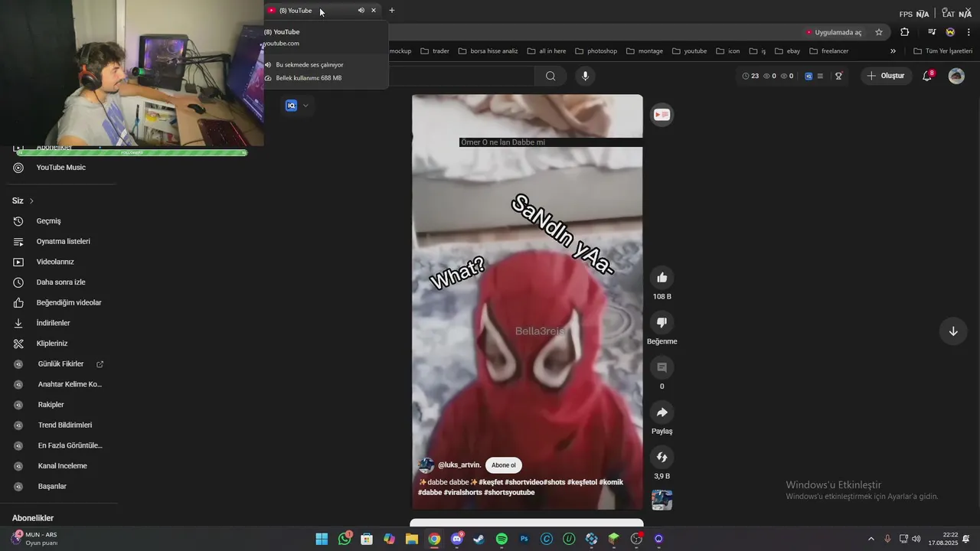This screenshot has width=980, height=551.
Task: Open Daha sonra izle list
Action: [x=61, y=282]
